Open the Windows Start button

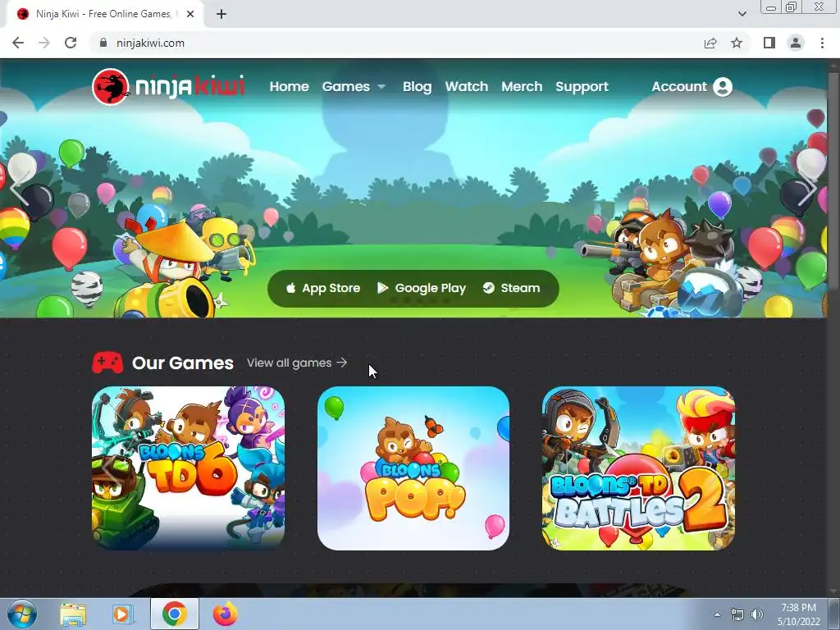(21, 614)
